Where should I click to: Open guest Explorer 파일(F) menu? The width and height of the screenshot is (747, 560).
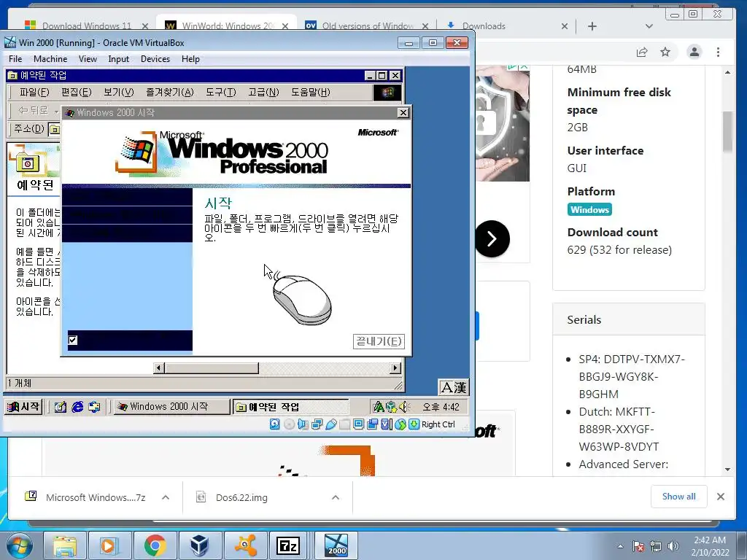(34, 92)
